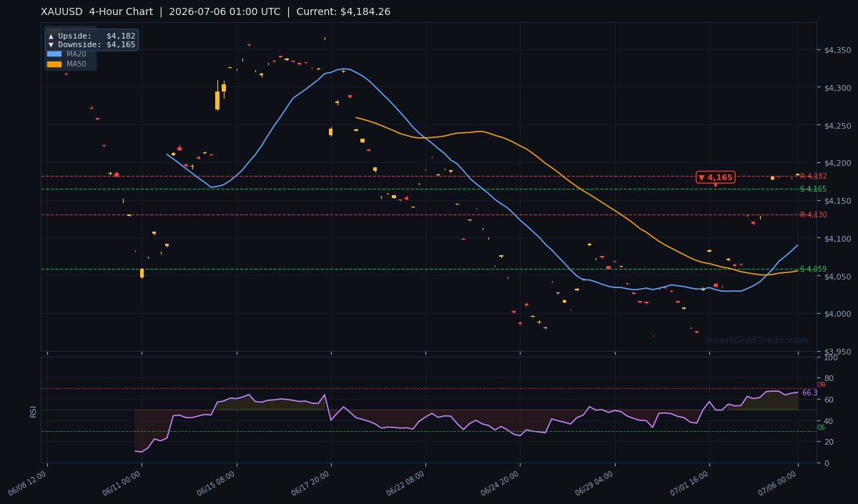Click the S 4,165 support level label
858x504 pixels.
[x=813, y=189]
